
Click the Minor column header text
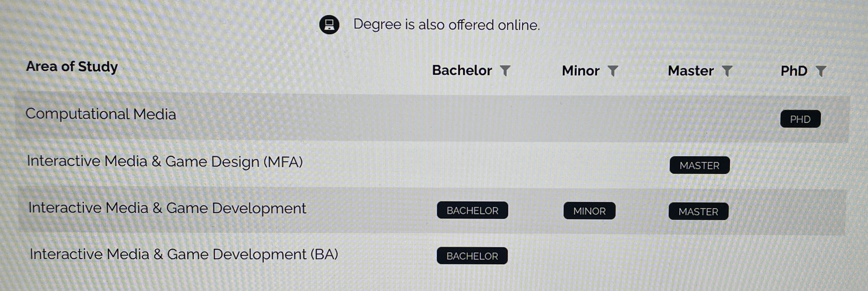pyautogui.click(x=581, y=71)
